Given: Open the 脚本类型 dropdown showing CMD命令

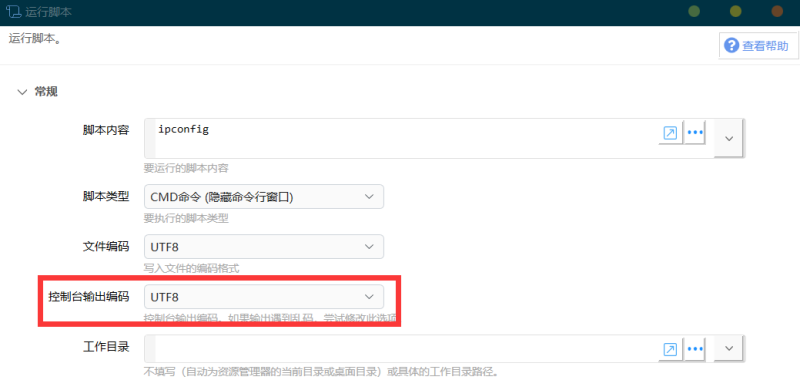Looking at the screenshot, I should coord(264,197).
